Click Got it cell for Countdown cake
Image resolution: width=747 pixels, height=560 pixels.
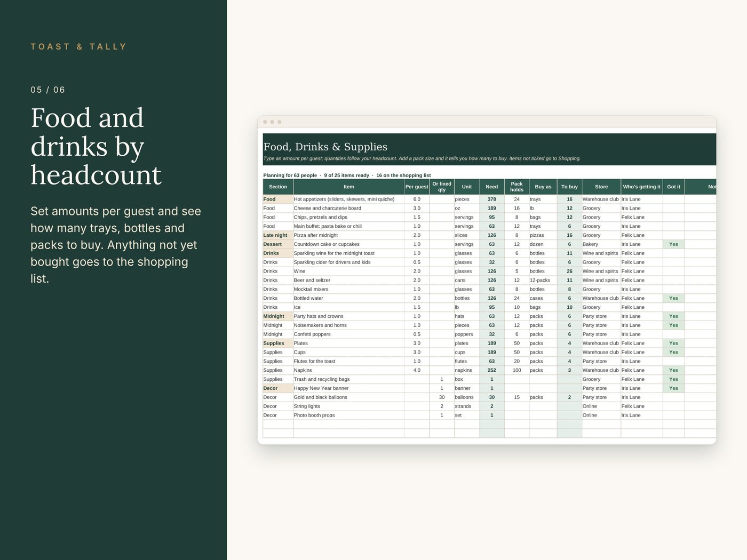(673, 244)
